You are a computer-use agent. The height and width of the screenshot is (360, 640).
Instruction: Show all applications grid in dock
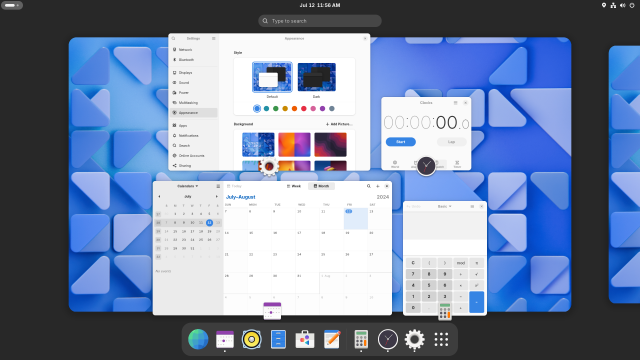pyautogui.click(x=441, y=339)
